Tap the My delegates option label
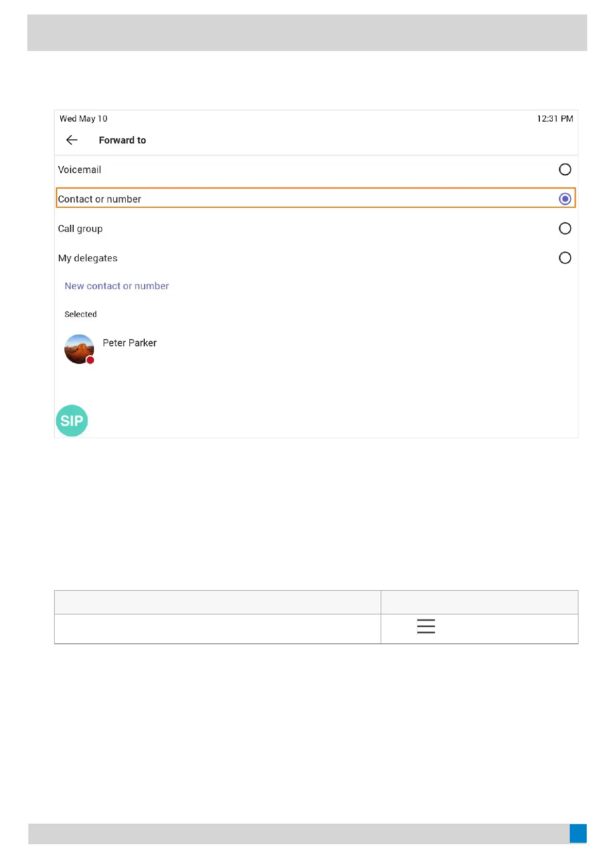Viewport: 613px width, 868px height. pos(88,258)
